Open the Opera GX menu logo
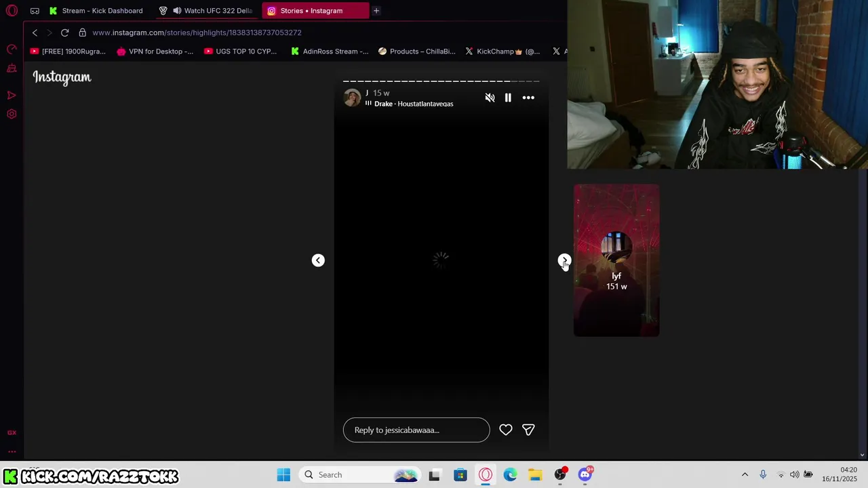This screenshot has height=488, width=868. [x=12, y=11]
